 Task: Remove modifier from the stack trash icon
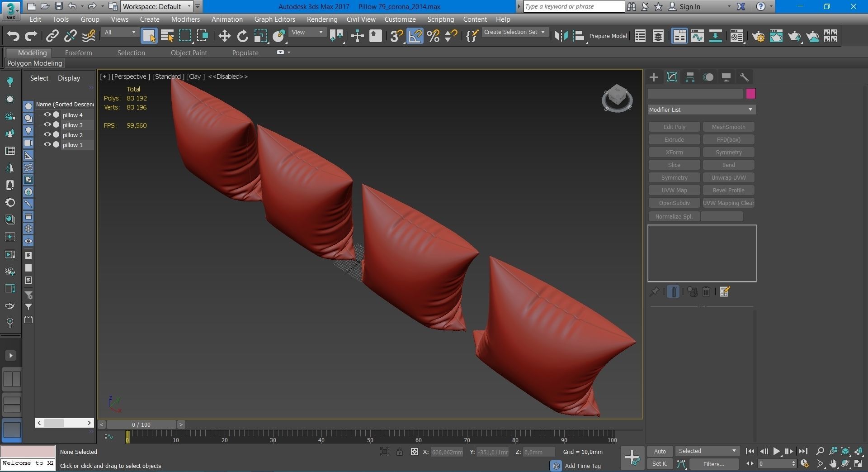[x=706, y=292]
